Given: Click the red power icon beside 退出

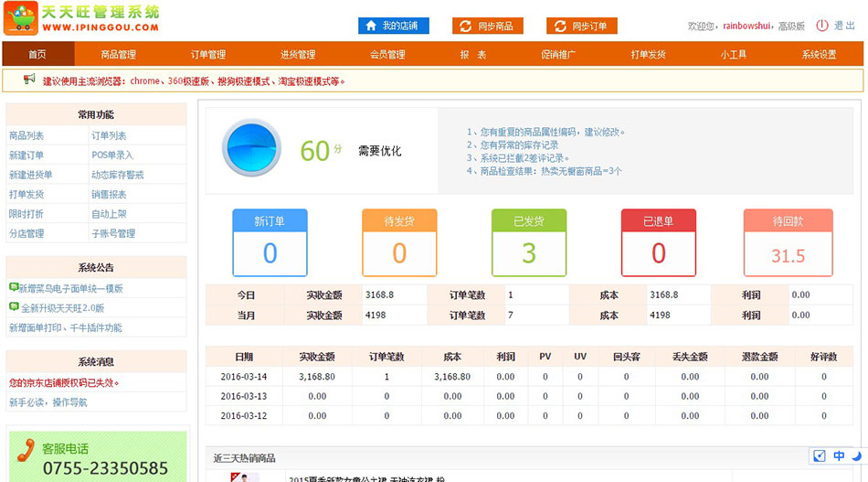Looking at the screenshot, I should click(x=821, y=26).
